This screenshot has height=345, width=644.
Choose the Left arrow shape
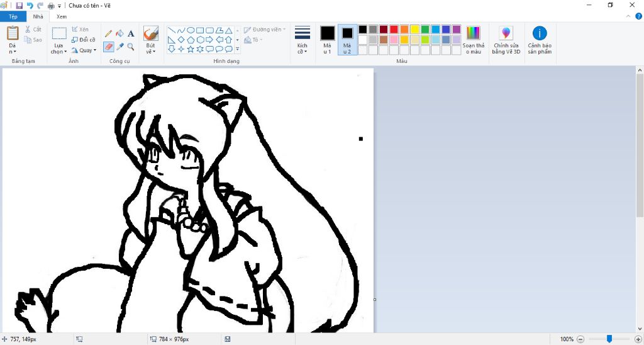pyautogui.click(x=219, y=40)
